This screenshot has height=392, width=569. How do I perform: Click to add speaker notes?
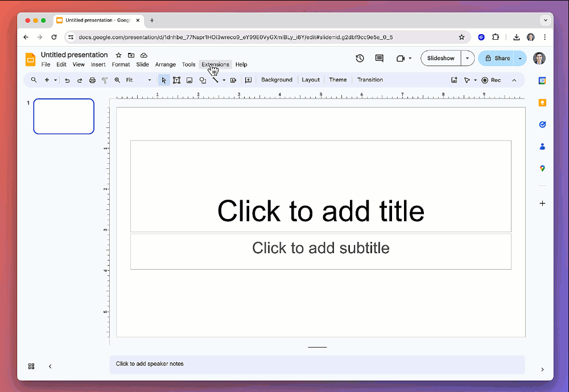coord(317,365)
